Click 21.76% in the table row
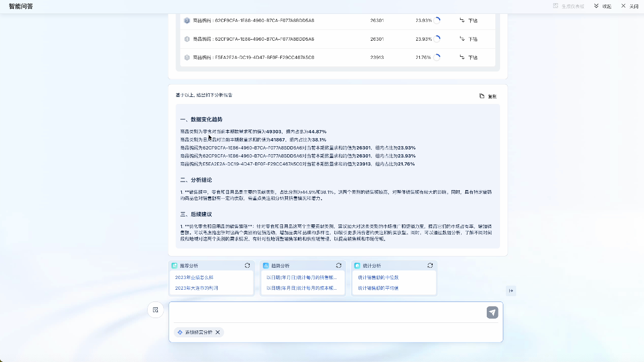This screenshot has height=362, width=644. click(x=423, y=57)
